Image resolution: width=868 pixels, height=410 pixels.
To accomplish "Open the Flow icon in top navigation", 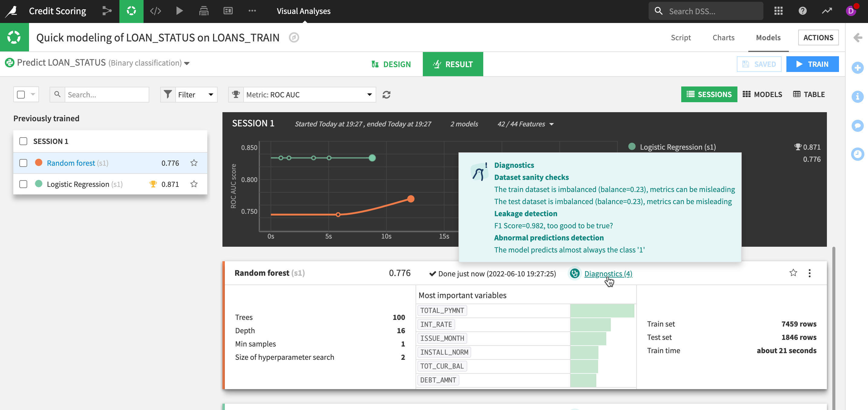I will [x=107, y=11].
